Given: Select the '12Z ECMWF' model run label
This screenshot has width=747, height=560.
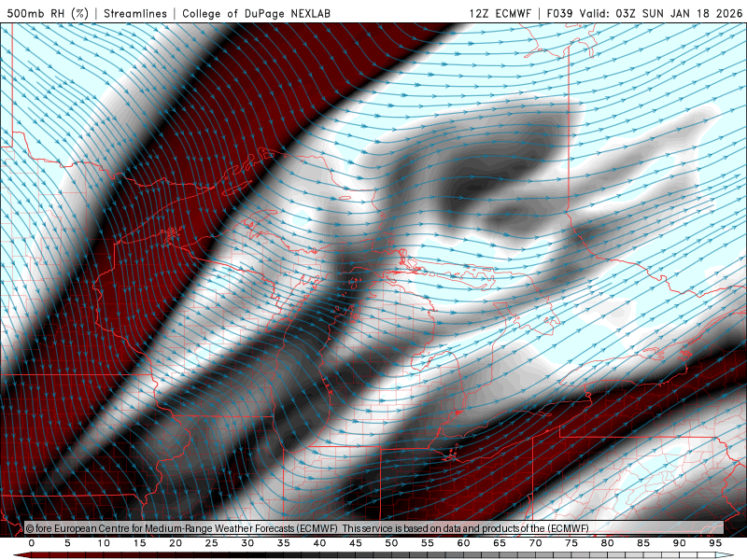Looking at the screenshot, I should 500,13.
